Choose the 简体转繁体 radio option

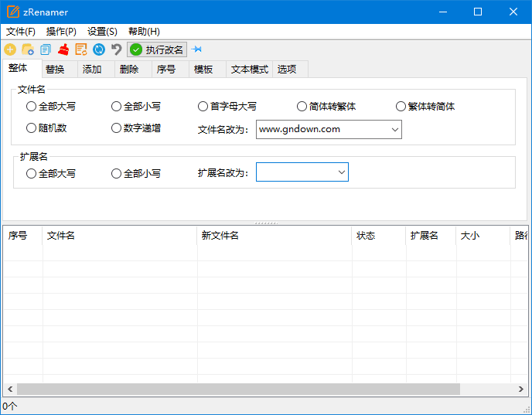[x=302, y=107]
